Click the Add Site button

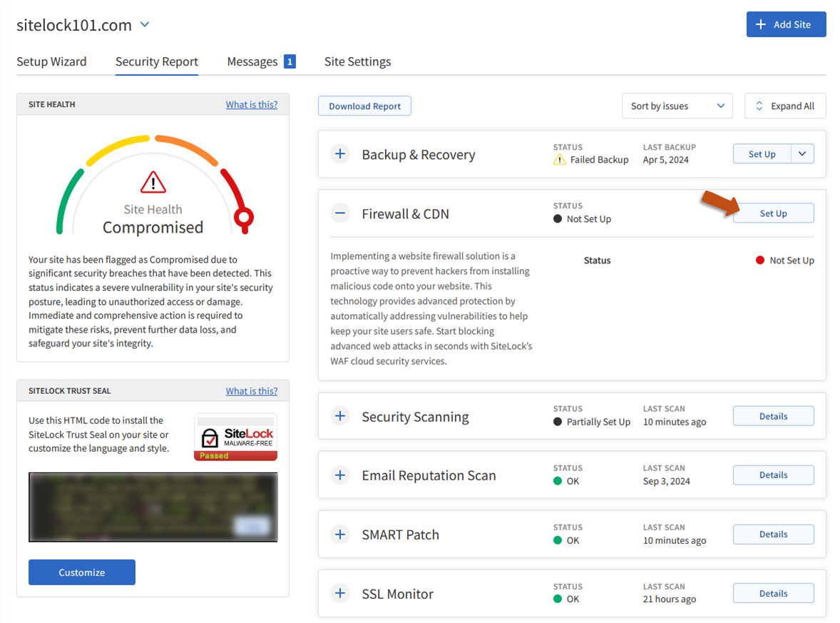(786, 24)
